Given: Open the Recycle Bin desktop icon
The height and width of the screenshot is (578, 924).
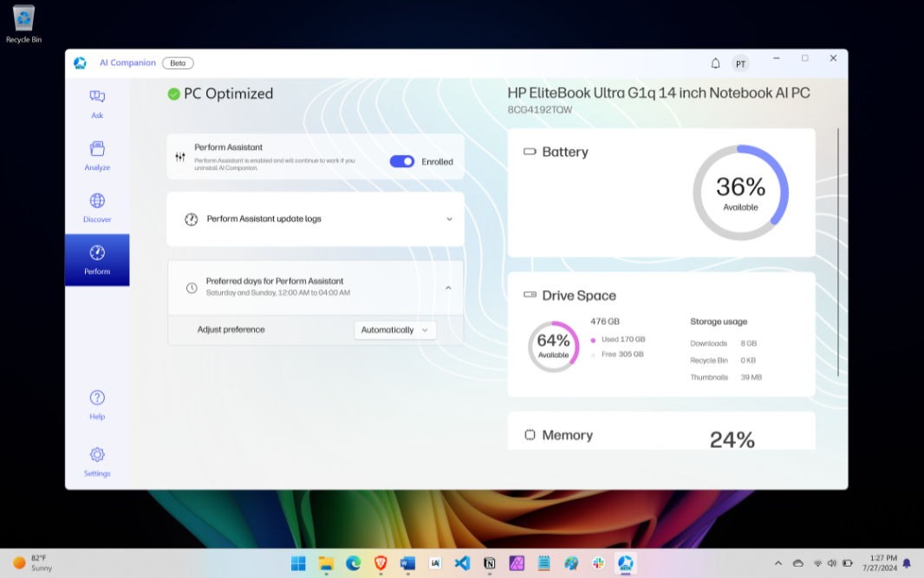Looking at the screenshot, I should coord(23,23).
